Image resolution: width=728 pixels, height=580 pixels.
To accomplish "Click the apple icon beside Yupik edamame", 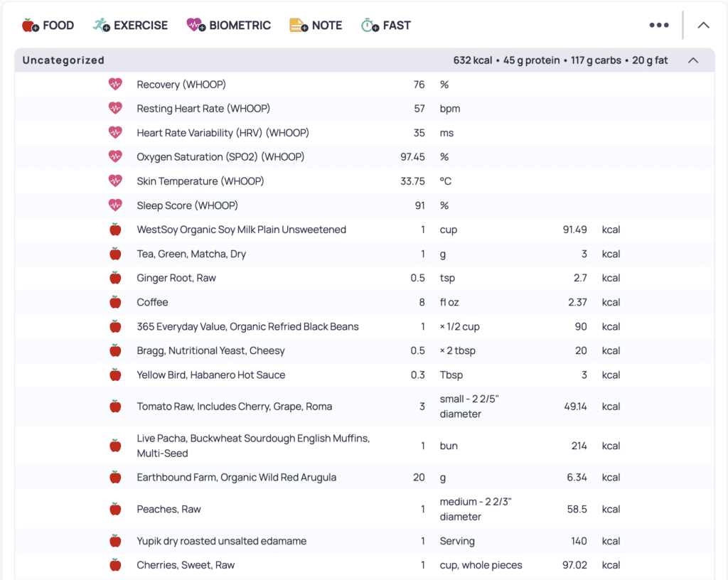I will pos(115,541).
